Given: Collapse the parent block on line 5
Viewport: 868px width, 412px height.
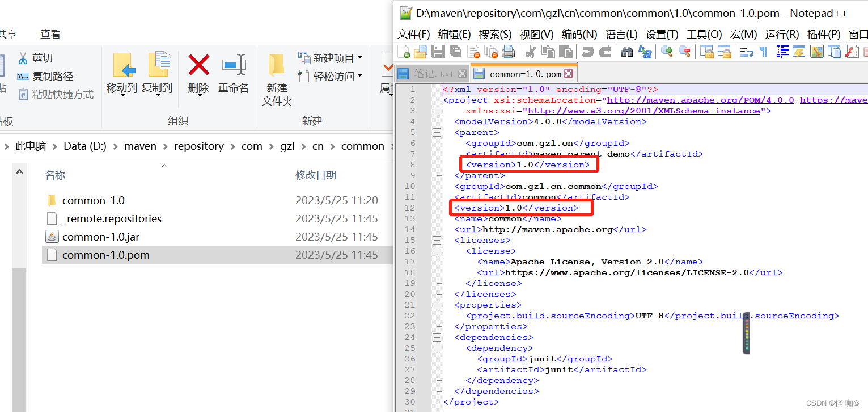Looking at the screenshot, I should coord(437,132).
